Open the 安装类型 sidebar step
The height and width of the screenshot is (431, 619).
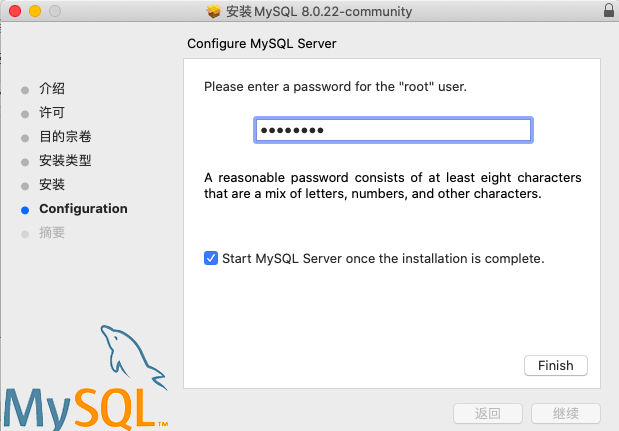[65, 161]
